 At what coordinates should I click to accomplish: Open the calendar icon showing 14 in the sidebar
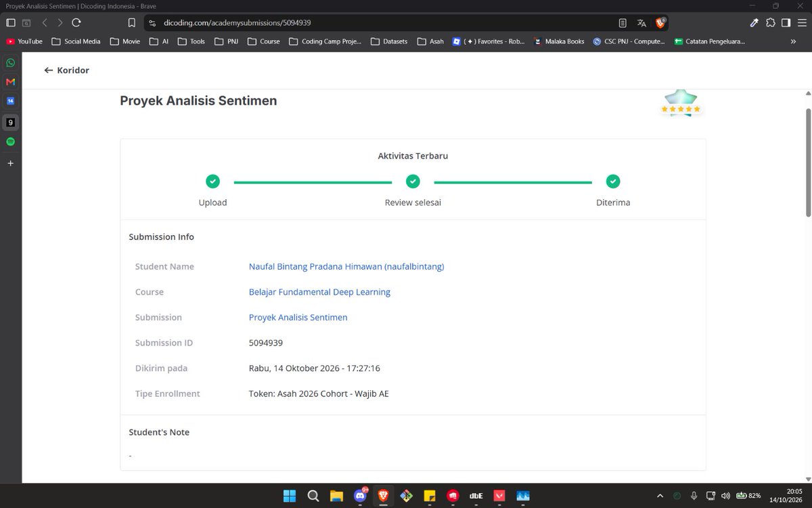pyautogui.click(x=10, y=101)
